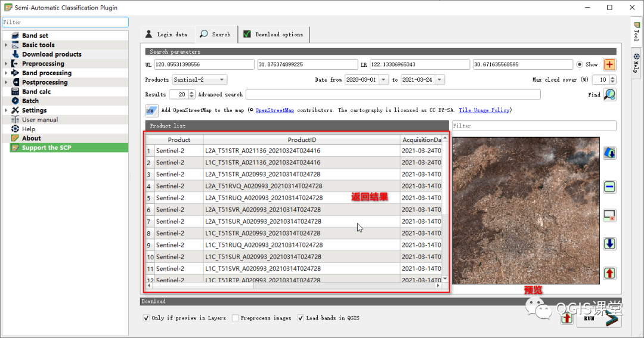Viewport: 644px width, 338px height.
Task: Click the LR longitude field 122.13306965043
Action: click(x=419, y=64)
